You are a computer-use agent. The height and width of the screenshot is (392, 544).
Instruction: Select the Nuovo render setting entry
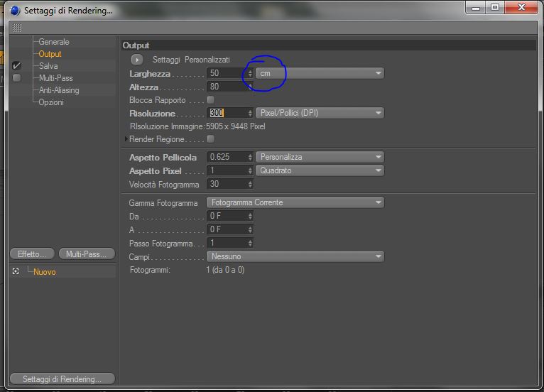[45, 272]
